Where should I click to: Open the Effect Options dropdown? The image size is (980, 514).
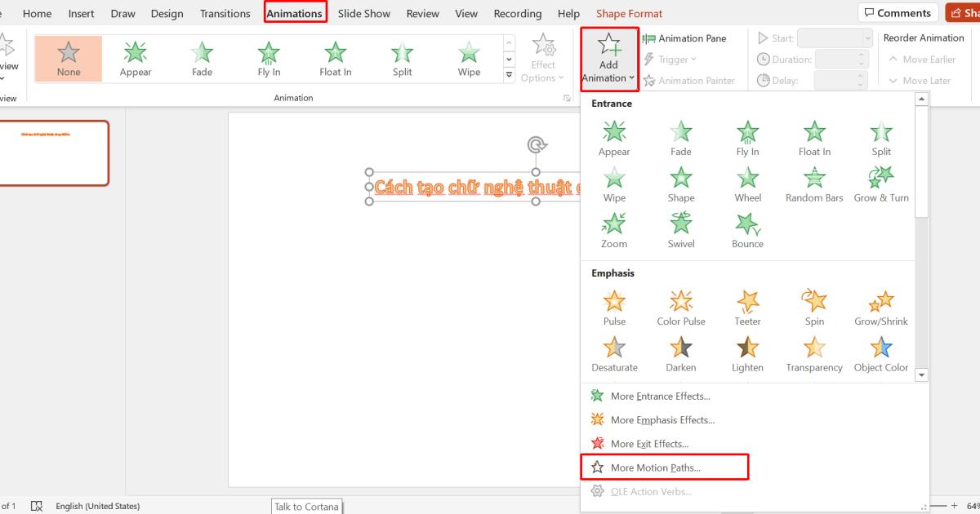[543, 59]
